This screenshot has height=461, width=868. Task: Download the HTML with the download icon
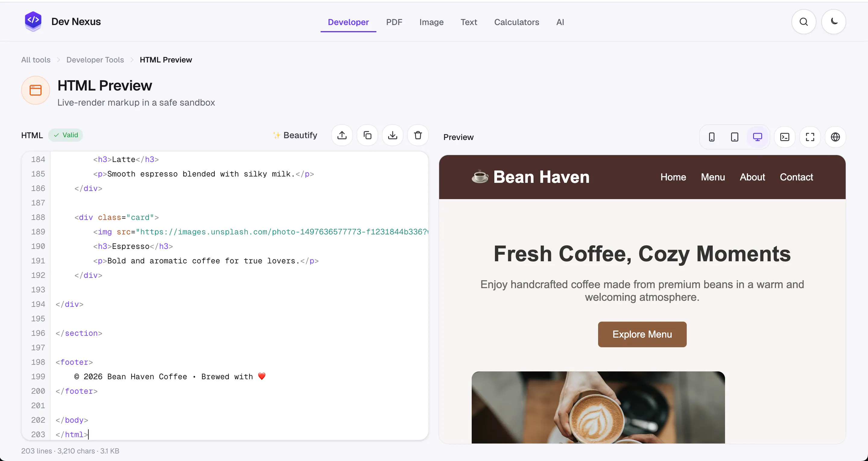(x=393, y=135)
